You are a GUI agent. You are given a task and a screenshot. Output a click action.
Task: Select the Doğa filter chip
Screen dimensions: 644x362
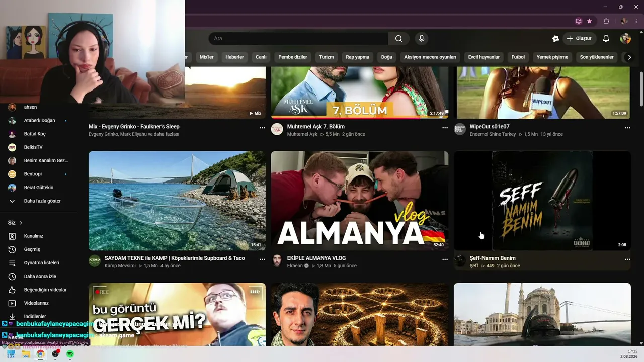coord(386,57)
